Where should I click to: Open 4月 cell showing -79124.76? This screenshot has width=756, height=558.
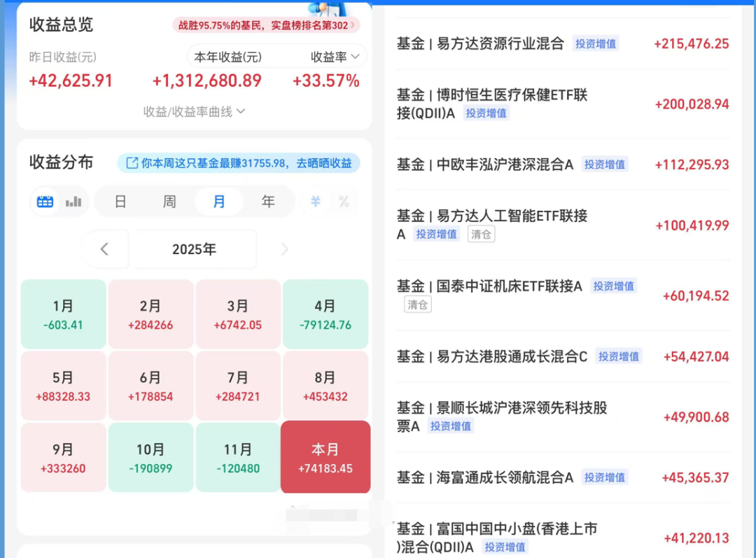tap(325, 314)
